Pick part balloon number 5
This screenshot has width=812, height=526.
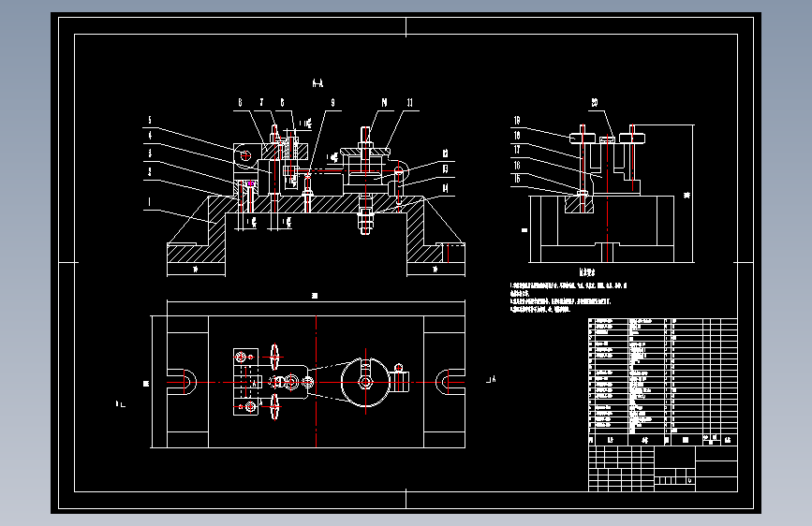coord(150,120)
